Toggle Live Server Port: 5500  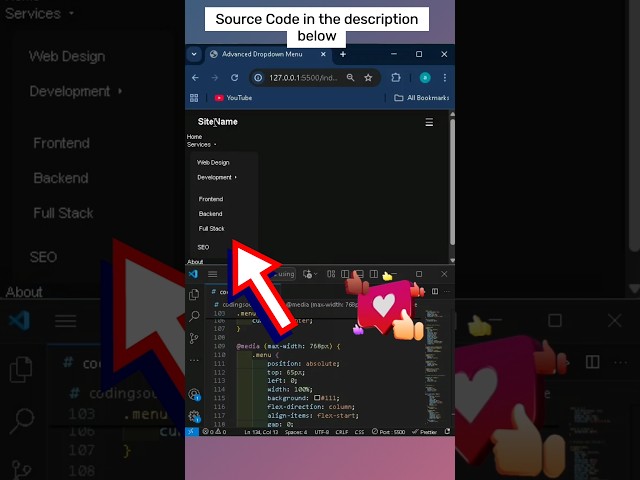pyautogui.click(x=388, y=432)
